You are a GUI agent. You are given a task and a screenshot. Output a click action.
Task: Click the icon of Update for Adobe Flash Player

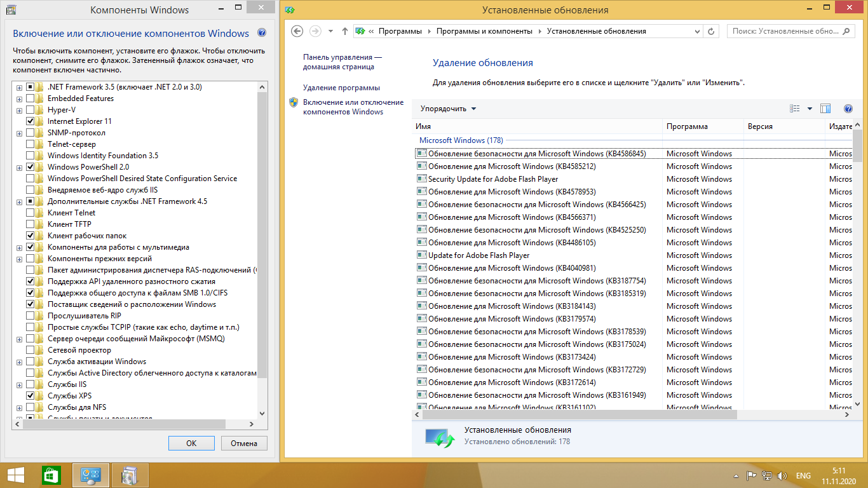pos(421,255)
